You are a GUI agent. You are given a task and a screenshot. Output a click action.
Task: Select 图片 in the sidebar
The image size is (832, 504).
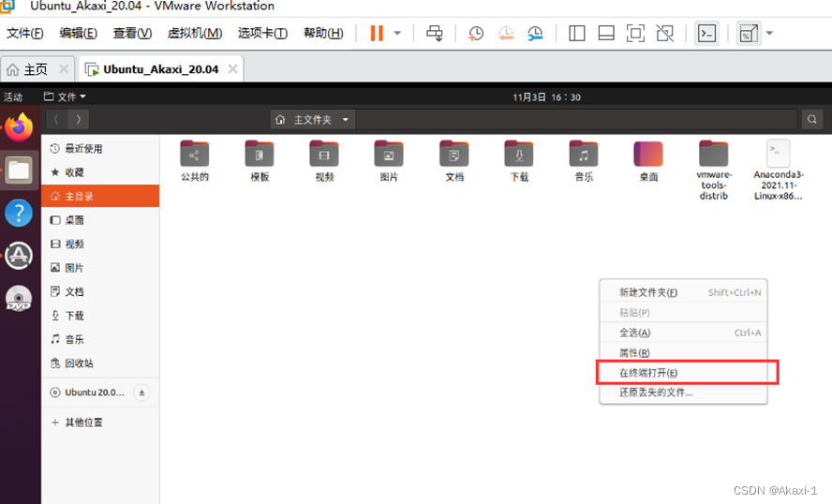pos(100,268)
